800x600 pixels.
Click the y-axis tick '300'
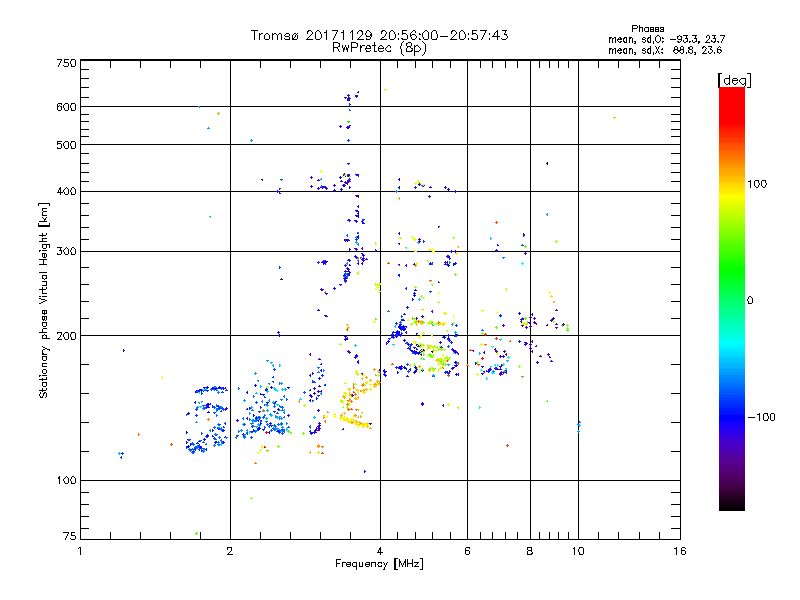click(x=67, y=252)
